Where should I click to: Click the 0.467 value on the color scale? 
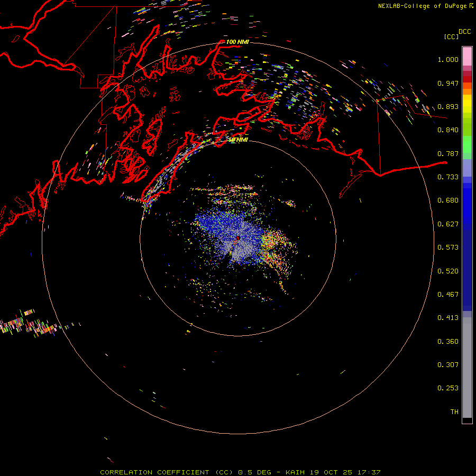pyautogui.click(x=448, y=295)
